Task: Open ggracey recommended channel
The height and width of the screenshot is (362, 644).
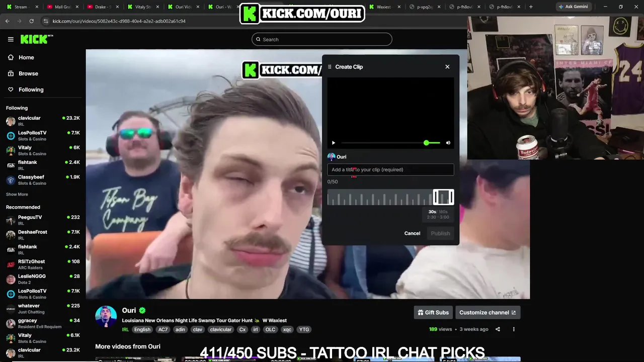Action: tap(43, 323)
